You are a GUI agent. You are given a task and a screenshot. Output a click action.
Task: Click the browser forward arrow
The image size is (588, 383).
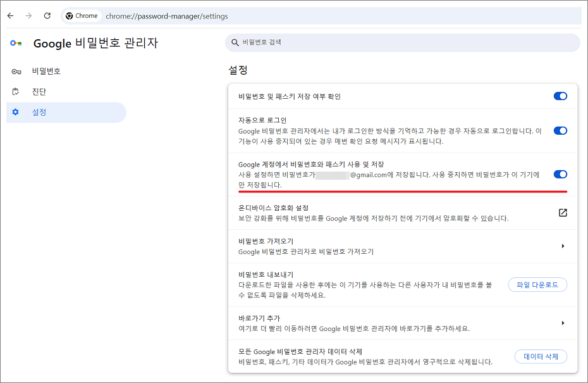(x=29, y=16)
